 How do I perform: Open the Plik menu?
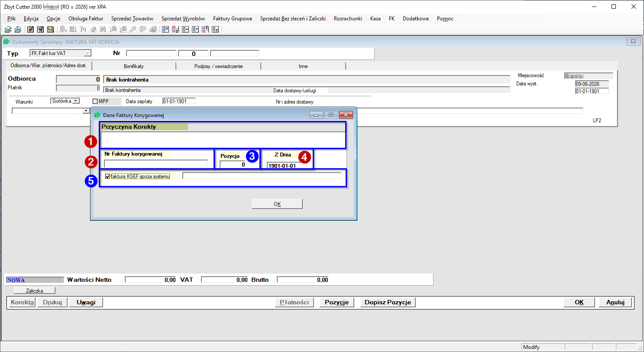(12, 19)
